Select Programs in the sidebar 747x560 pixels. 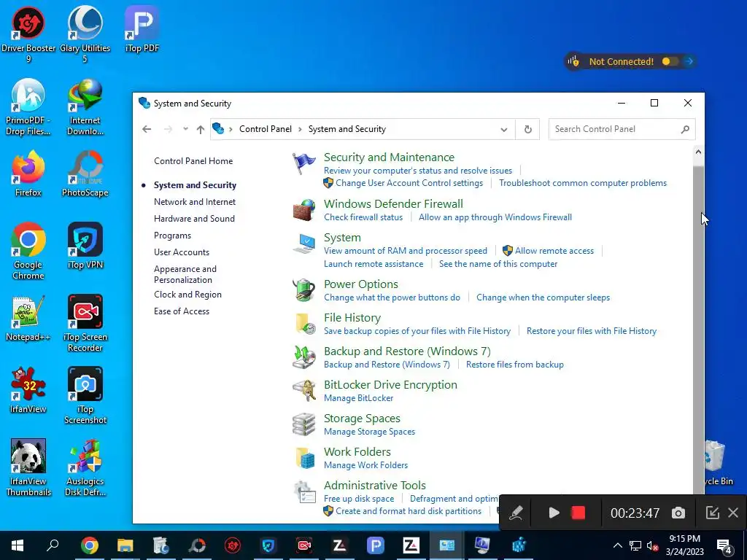tap(172, 236)
